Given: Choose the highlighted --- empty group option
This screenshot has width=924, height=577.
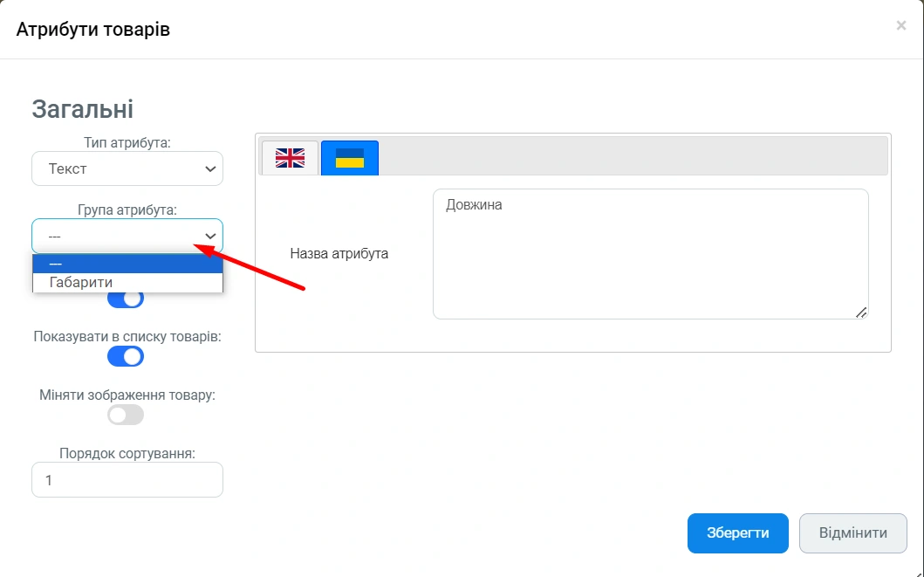Looking at the screenshot, I should (127, 264).
